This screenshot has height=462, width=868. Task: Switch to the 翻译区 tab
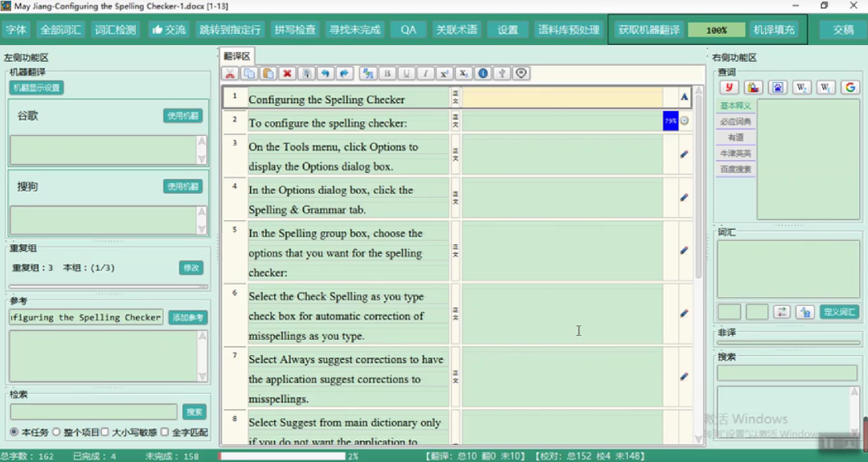click(x=237, y=56)
